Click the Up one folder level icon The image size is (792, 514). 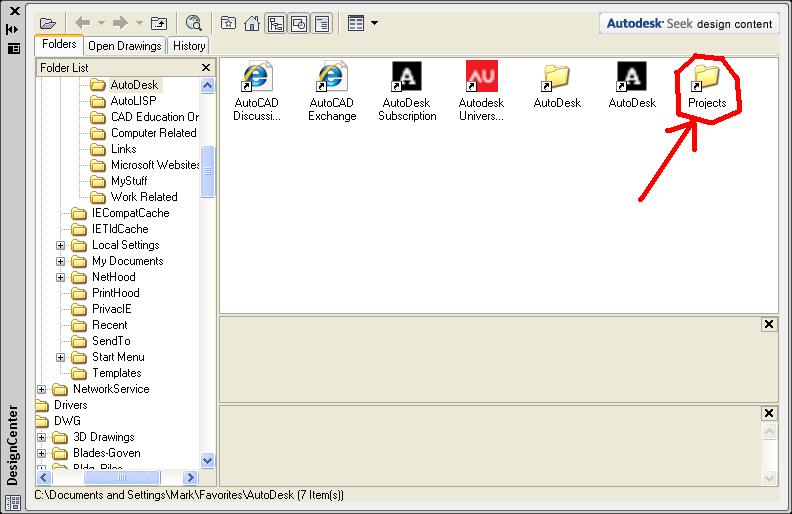(159, 23)
